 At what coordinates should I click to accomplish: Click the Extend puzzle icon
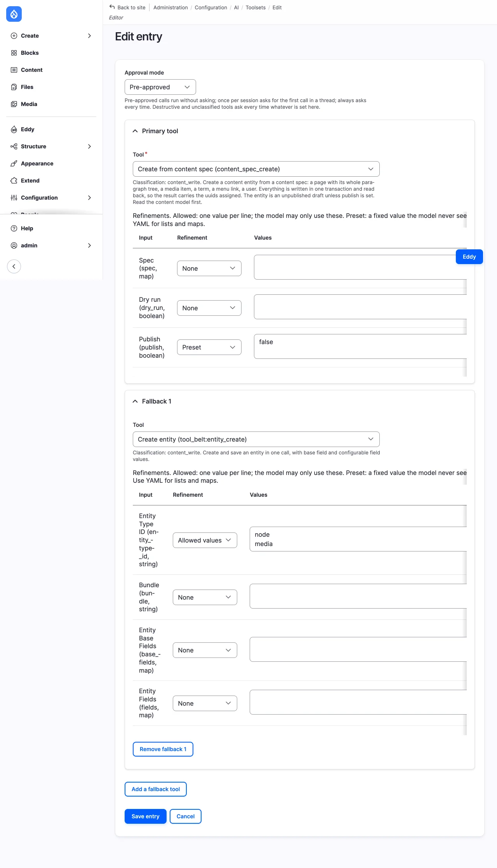pyautogui.click(x=14, y=181)
